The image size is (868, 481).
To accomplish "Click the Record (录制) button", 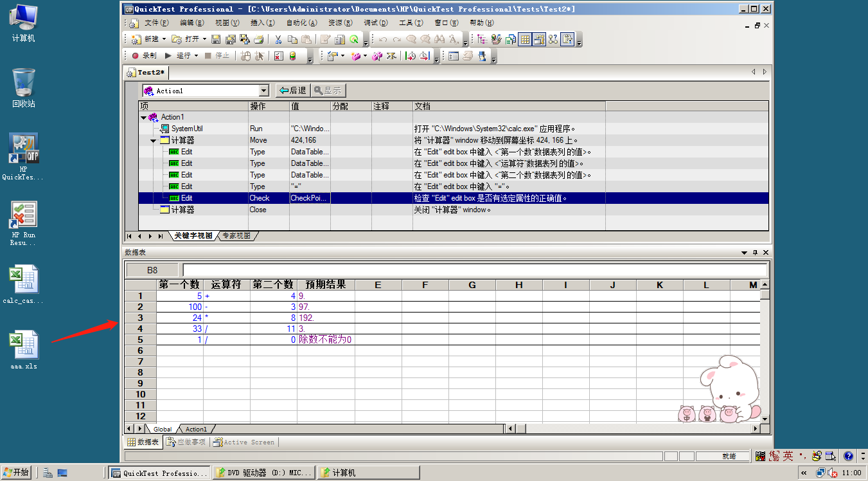I will pyautogui.click(x=144, y=56).
